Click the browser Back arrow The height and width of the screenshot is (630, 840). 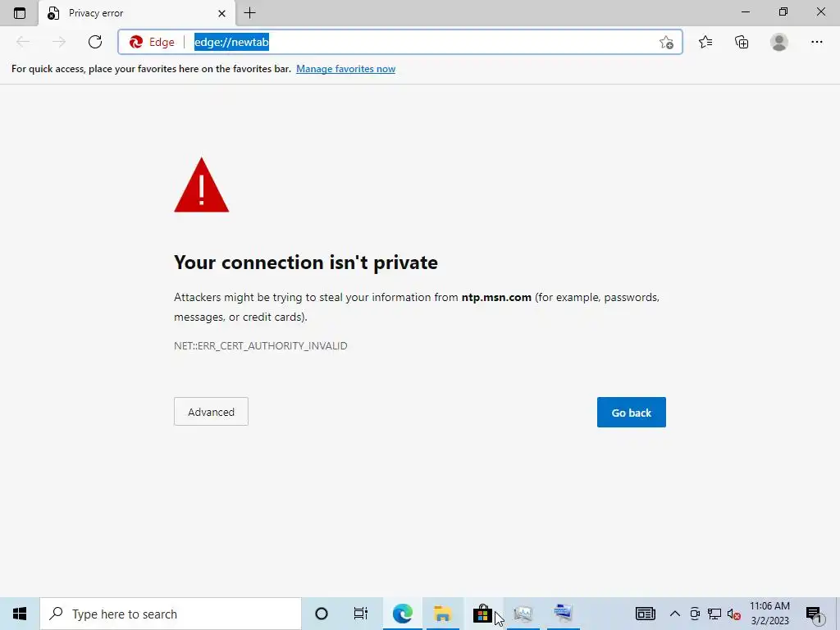click(x=23, y=42)
